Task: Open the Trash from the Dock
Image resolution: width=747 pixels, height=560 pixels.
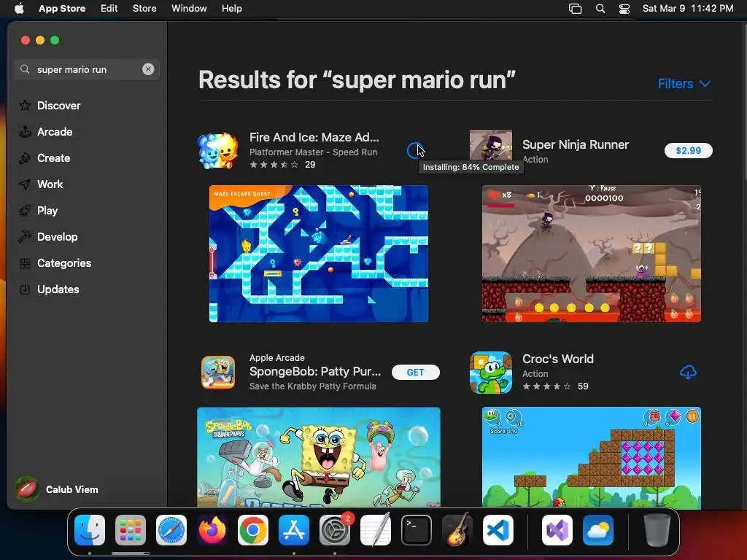Action: 657,530
